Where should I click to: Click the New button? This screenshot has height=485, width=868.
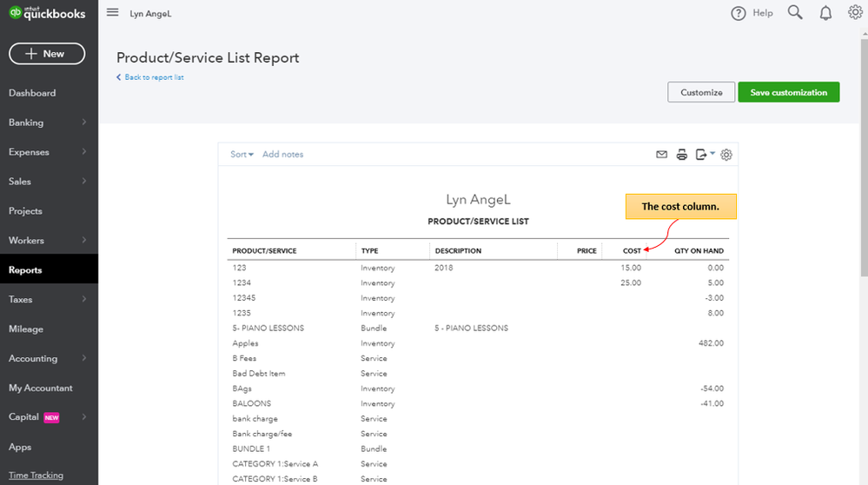[47, 54]
